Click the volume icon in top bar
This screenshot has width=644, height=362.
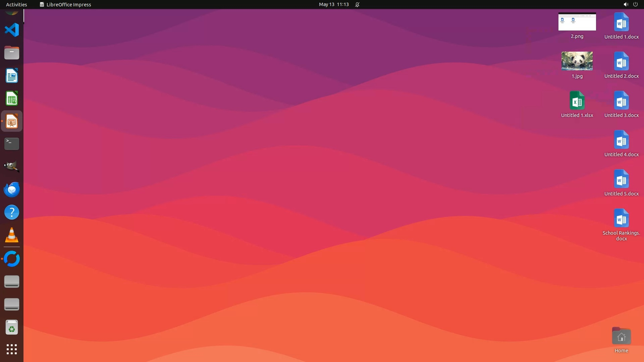pyautogui.click(x=626, y=4)
